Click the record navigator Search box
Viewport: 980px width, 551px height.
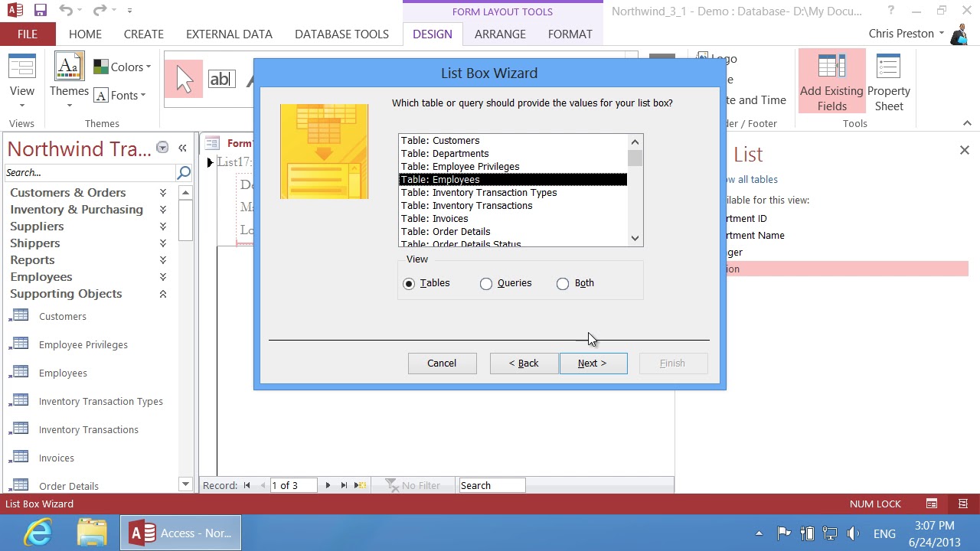491,485
